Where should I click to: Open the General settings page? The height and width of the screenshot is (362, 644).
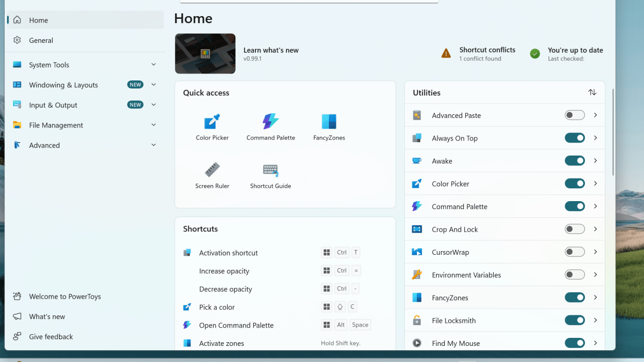86,40
